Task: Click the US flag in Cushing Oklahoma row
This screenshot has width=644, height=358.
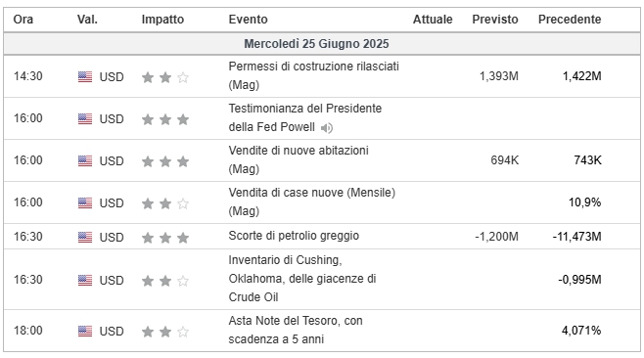Action: pos(85,281)
